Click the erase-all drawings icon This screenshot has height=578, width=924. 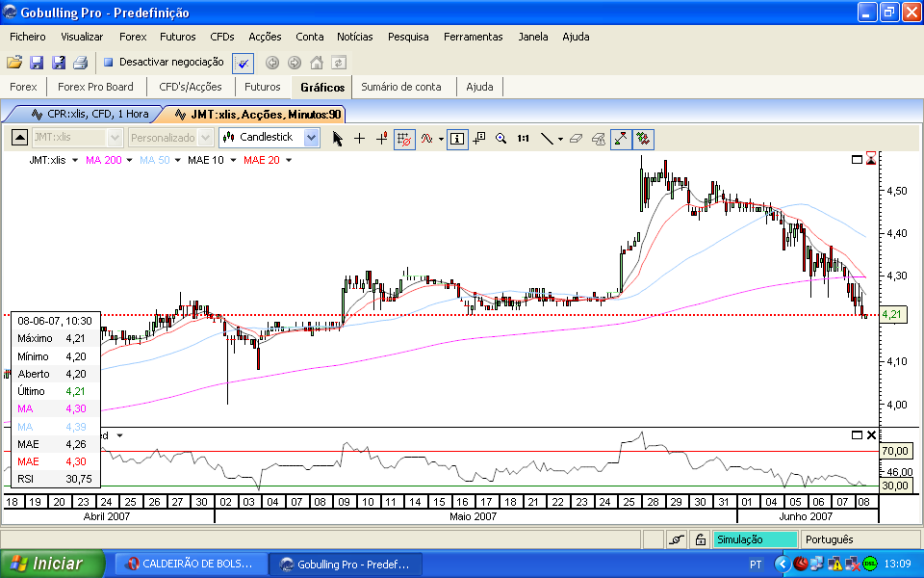coord(599,139)
